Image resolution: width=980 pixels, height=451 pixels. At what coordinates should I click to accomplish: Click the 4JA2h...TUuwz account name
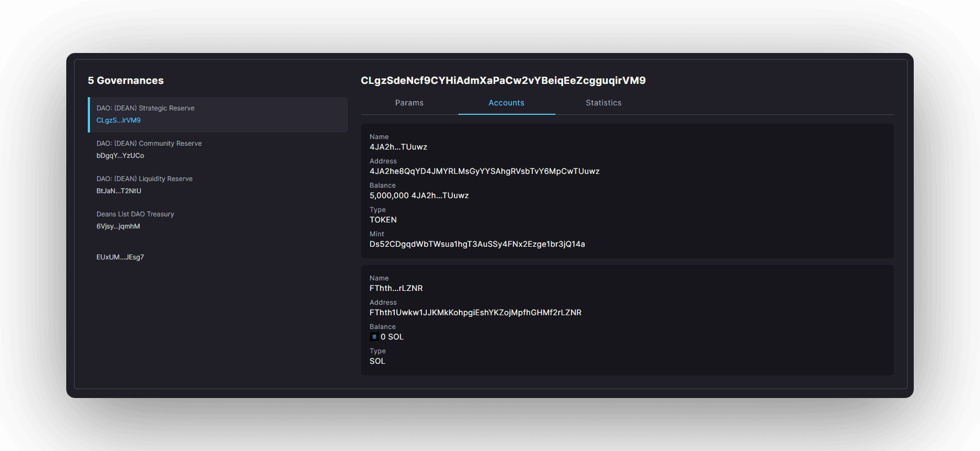coord(398,147)
